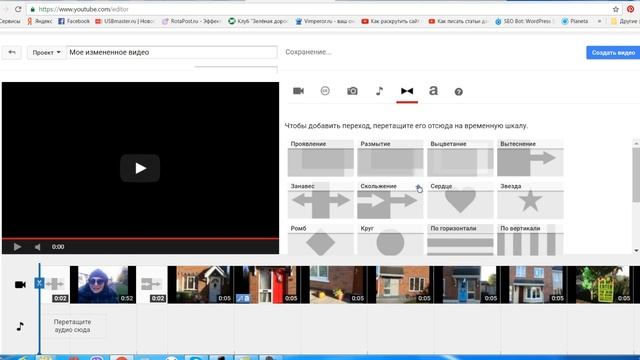This screenshot has height=360, width=640.
Task: Select the По вертикали transition
Action: [530, 240]
